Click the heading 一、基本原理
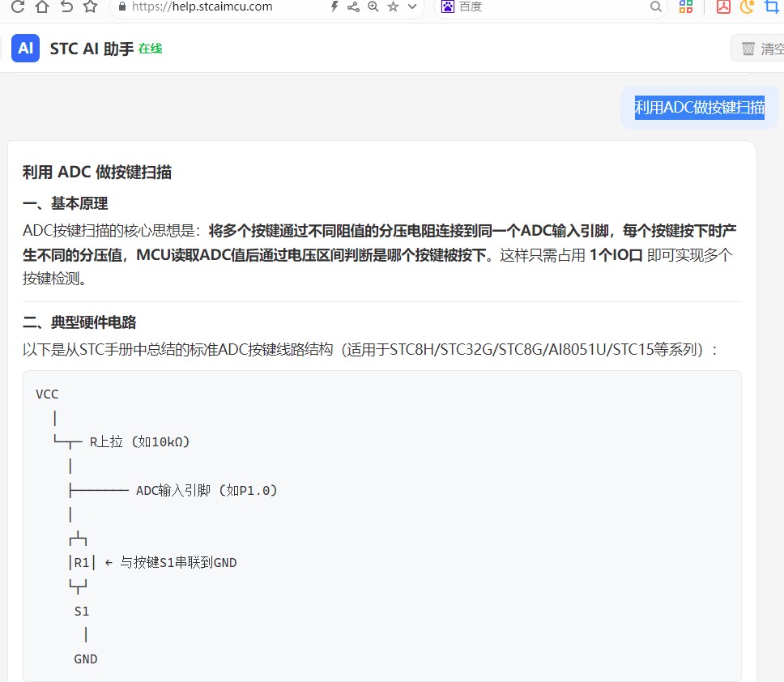The width and height of the screenshot is (784, 682). [65, 203]
